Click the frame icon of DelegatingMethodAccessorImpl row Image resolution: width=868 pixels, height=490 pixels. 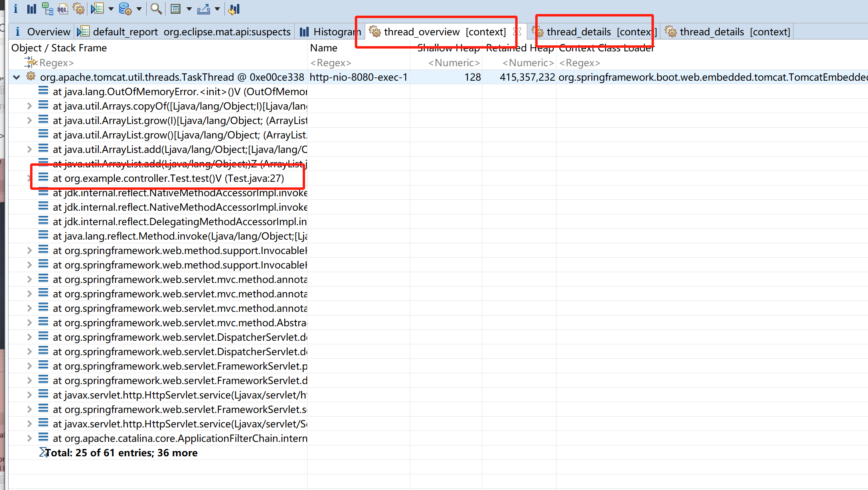[43, 221]
